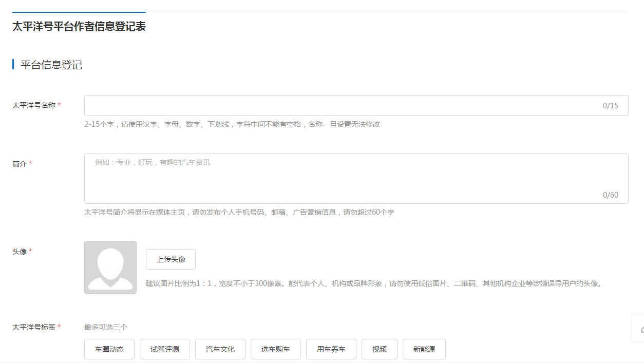Image resolution: width=644 pixels, height=363 pixels.
Task: Click the 太平洋号标签 field label
Action: pos(34,327)
